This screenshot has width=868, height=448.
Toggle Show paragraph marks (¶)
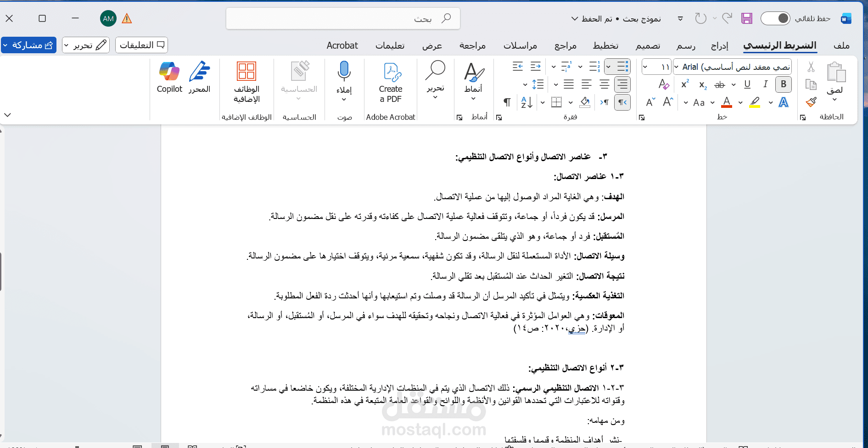tap(507, 102)
